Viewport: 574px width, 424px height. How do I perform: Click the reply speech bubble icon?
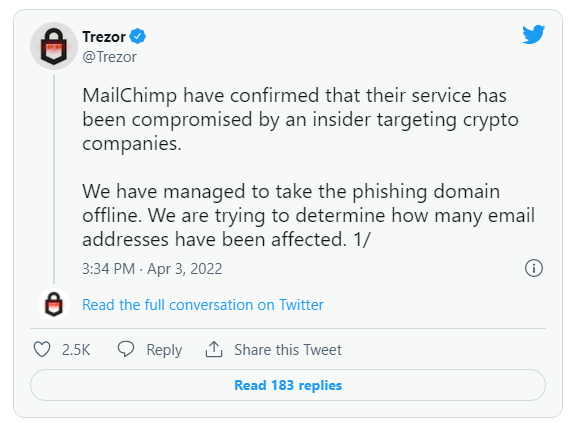pyautogui.click(x=126, y=349)
